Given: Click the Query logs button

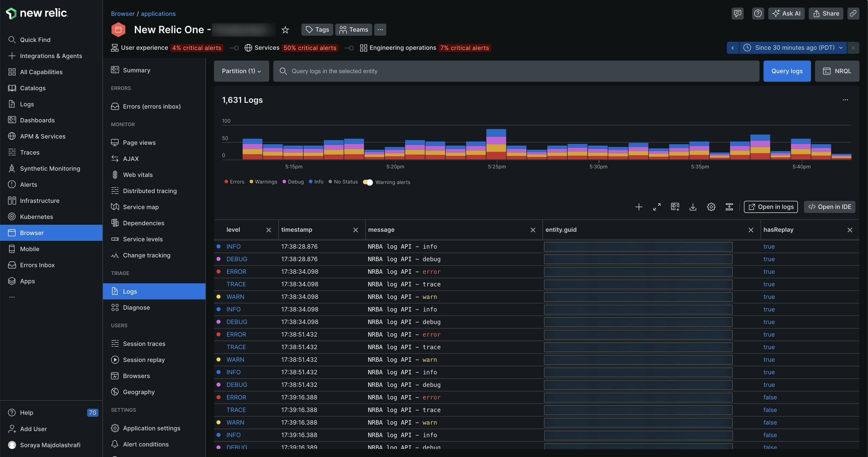Looking at the screenshot, I should (x=787, y=71).
